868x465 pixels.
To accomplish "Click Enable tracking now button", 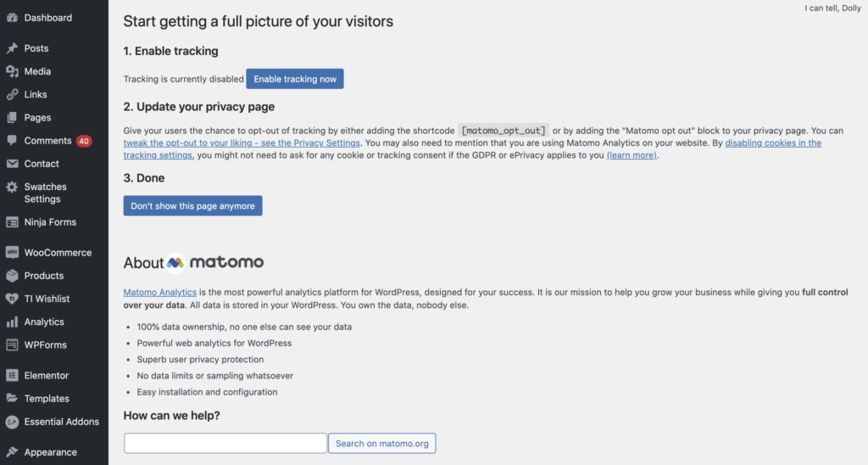I will pos(295,79).
